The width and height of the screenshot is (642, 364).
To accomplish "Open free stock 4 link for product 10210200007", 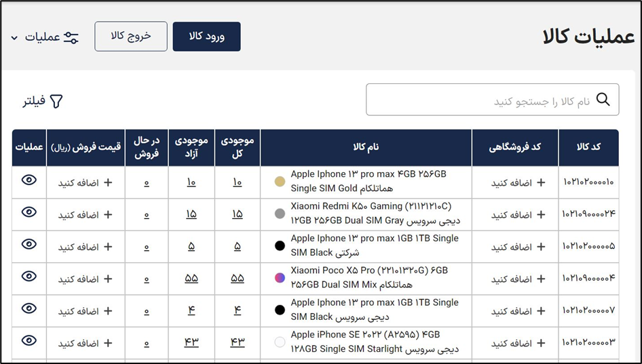I will [x=191, y=311].
